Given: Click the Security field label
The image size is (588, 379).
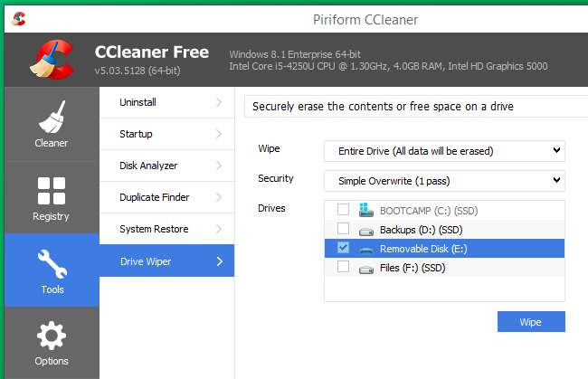Looking at the screenshot, I should coord(276,178).
